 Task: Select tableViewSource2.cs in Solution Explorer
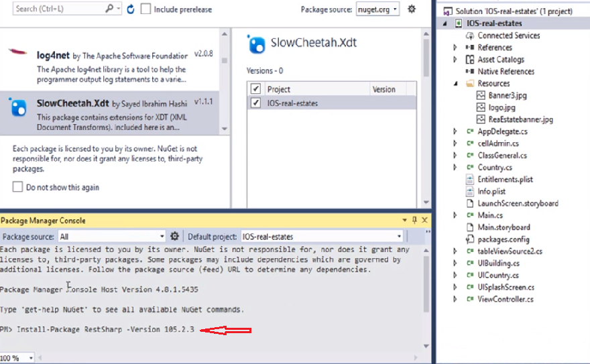(x=510, y=251)
